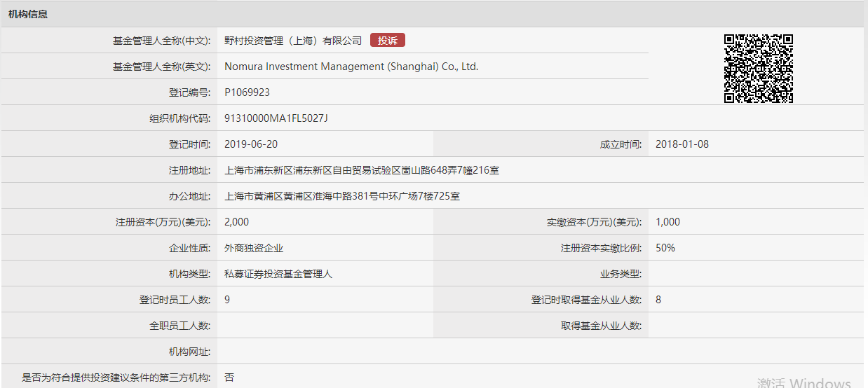Select registered address 上海市浦东新区...216室
The height and width of the screenshot is (388, 868).
(x=362, y=170)
